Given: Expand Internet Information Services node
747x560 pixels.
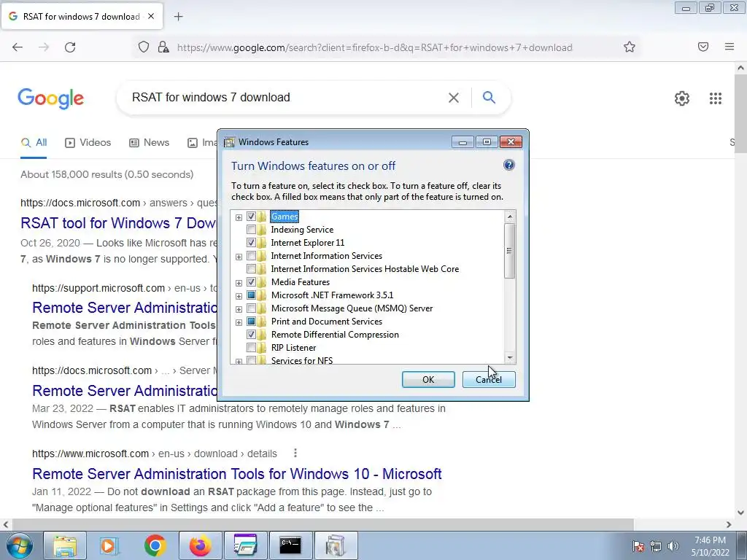Looking at the screenshot, I should click(x=239, y=257).
